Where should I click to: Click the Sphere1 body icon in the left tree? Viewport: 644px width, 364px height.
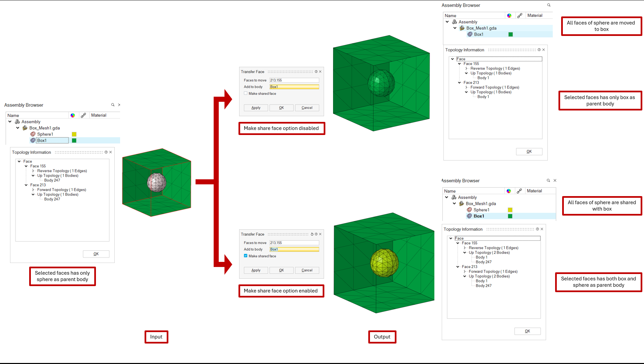click(33, 134)
